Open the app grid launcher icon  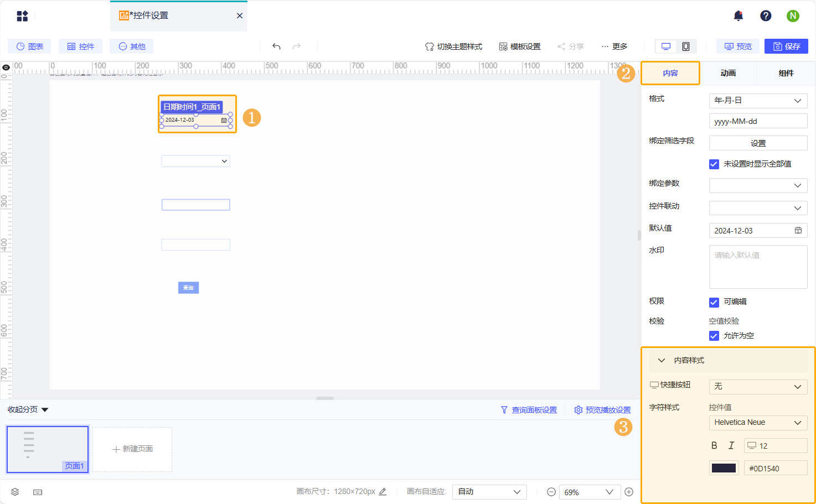point(22,16)
